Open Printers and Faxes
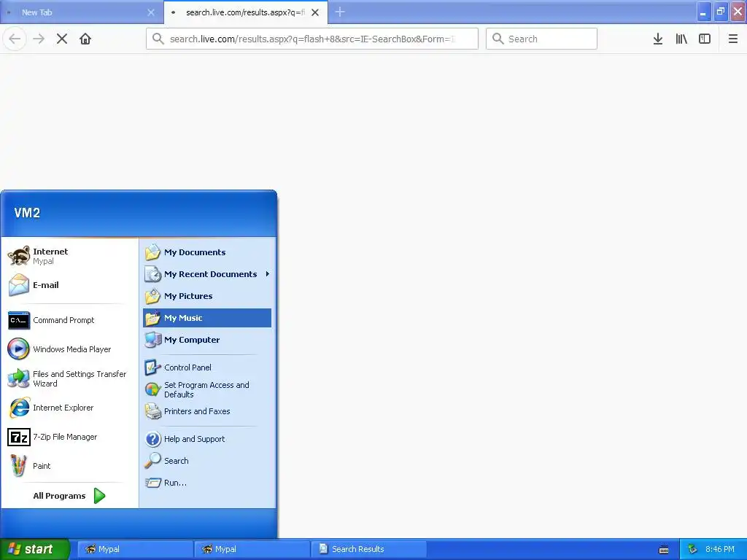 pyautogui.click(x=207, y=411)
